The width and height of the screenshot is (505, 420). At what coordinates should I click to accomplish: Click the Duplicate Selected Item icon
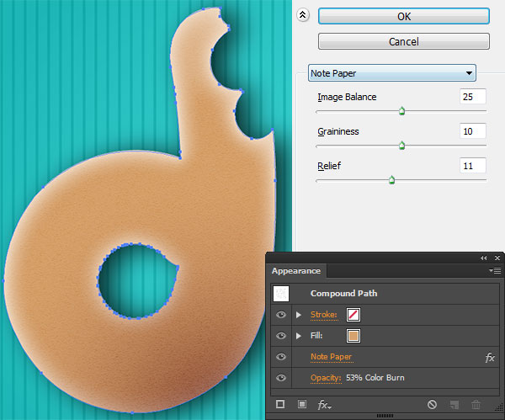click(454, 405)
